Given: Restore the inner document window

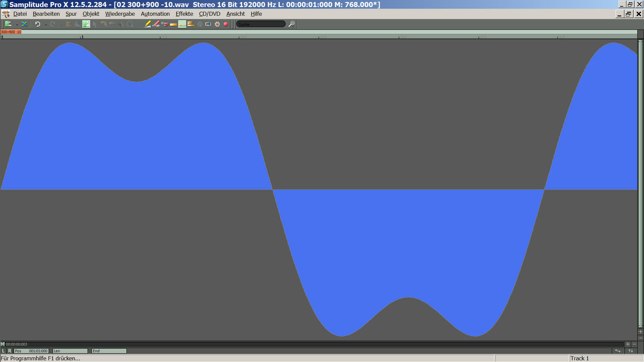Looking at the screenshot, I should (x=629, y=14).
